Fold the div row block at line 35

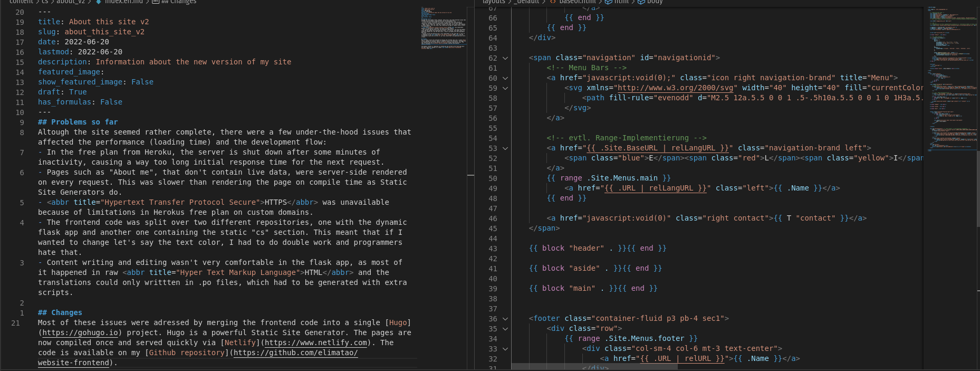pos(505,329)
